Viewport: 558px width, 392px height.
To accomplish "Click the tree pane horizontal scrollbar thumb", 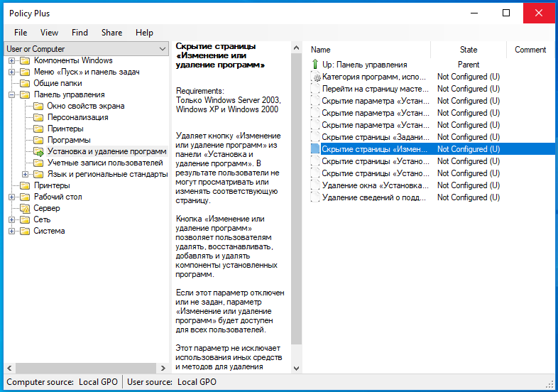I will pos(86,368).
